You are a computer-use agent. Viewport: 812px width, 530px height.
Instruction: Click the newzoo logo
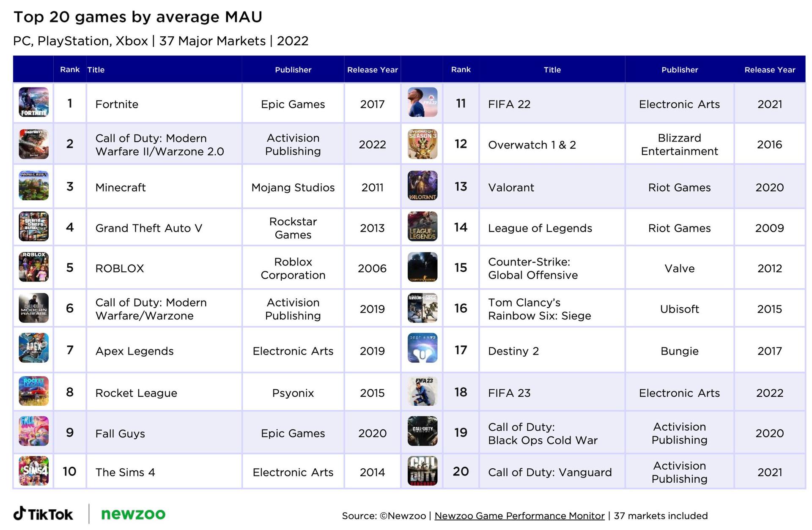point(133,514)
